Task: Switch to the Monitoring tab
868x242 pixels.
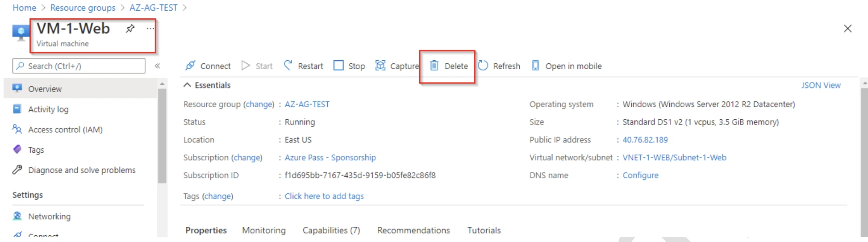Action: [x=264, y=230]
